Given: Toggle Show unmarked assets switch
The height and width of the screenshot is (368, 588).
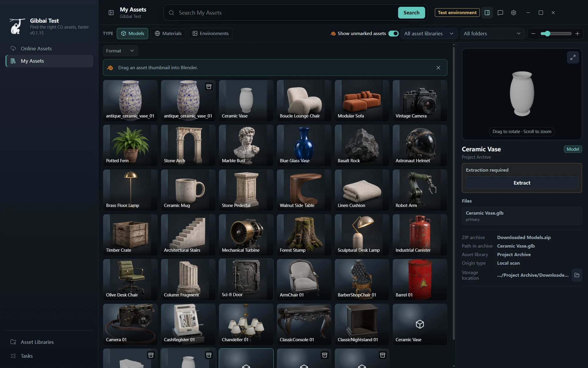Looking at the screenshot, I should pyautogui.click(x=393, y=34).
